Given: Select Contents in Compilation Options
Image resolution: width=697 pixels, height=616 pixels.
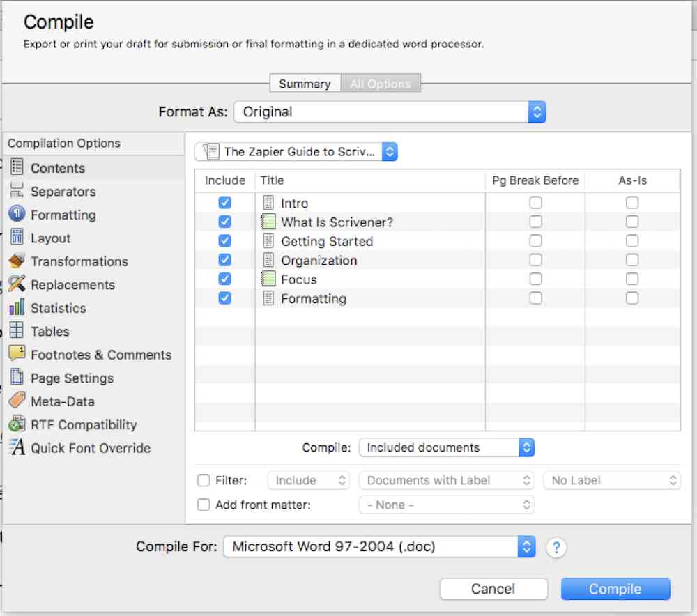Looking at the screenshot, I should [93, 167].
